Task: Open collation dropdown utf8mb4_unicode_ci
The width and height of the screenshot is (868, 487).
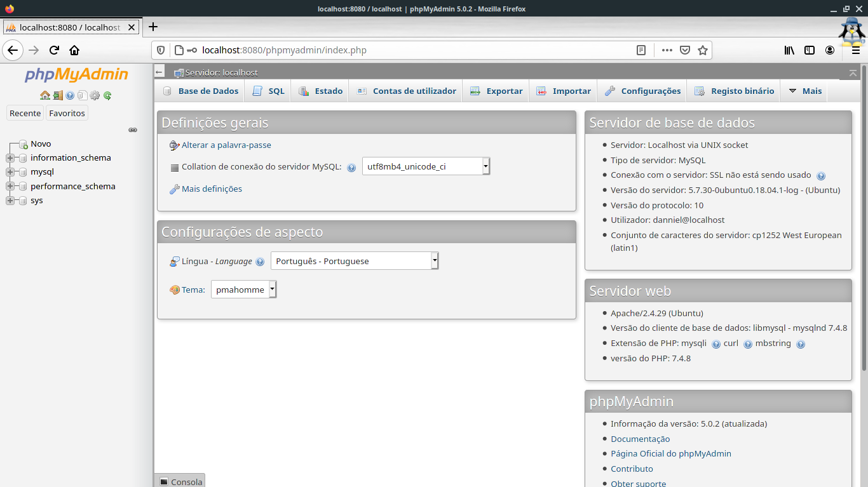Action: tap(426, 166)
